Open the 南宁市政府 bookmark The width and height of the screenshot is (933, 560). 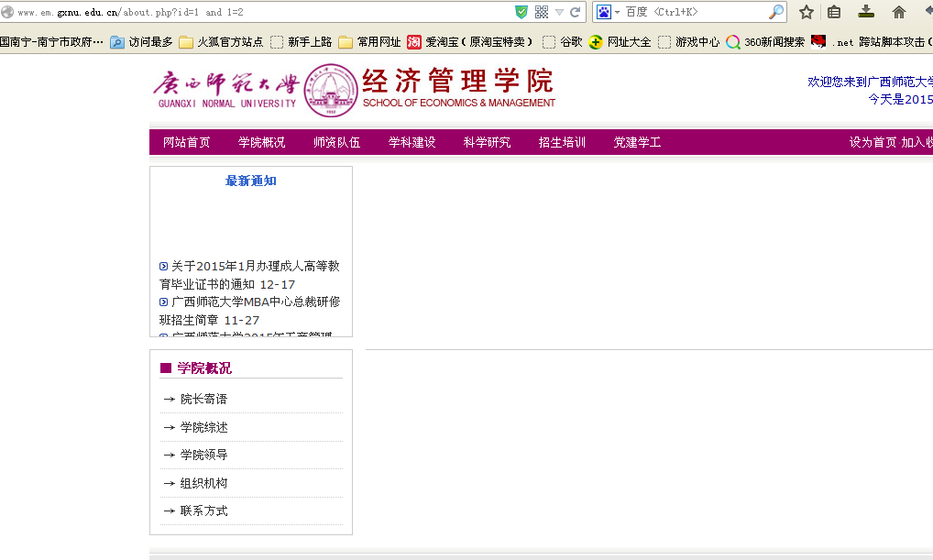pyautogui.click(x=51, y=41)
